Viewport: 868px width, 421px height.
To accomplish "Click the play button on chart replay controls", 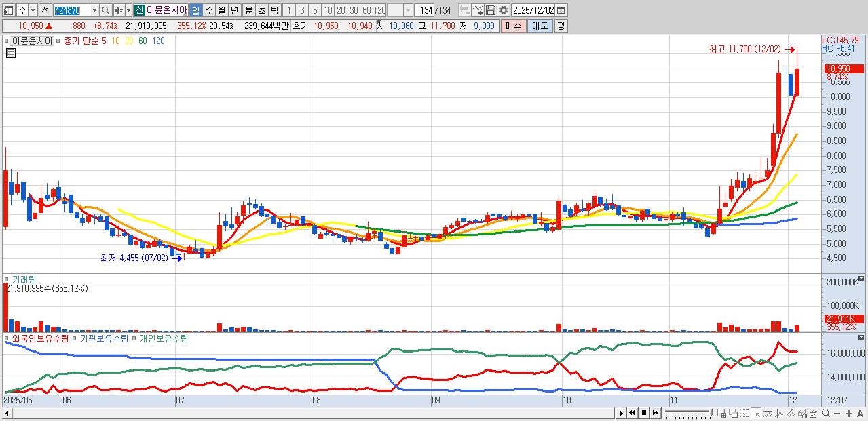I will [x=621, y=413].
